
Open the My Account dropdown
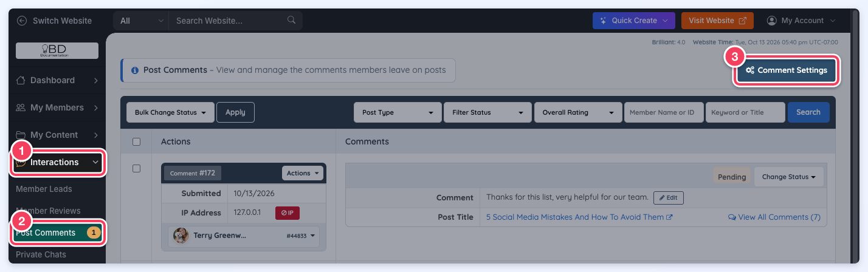[802, 21]
